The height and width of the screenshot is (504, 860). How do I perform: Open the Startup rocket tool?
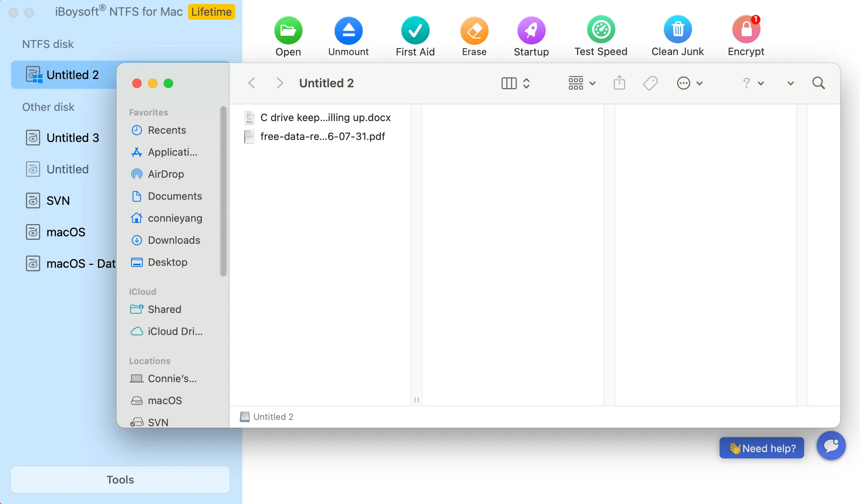531,30
